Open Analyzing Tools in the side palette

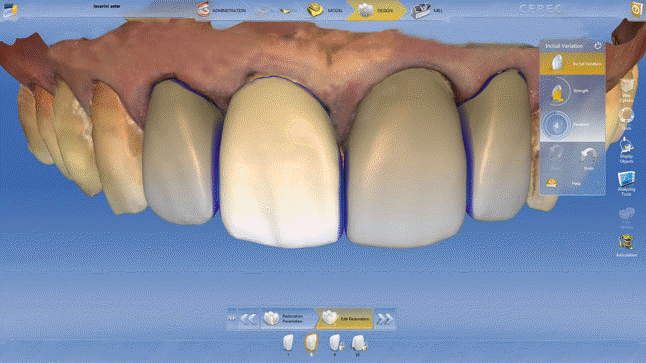point(626,183)
